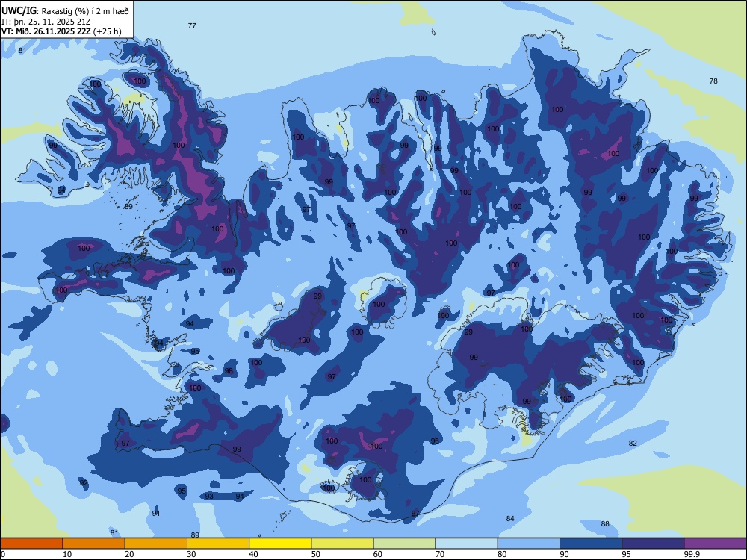The height and width of the screenshot is (560, 747).
Task: Click the '88' humidity value in the southeast sea
Action: click(605, 524)
